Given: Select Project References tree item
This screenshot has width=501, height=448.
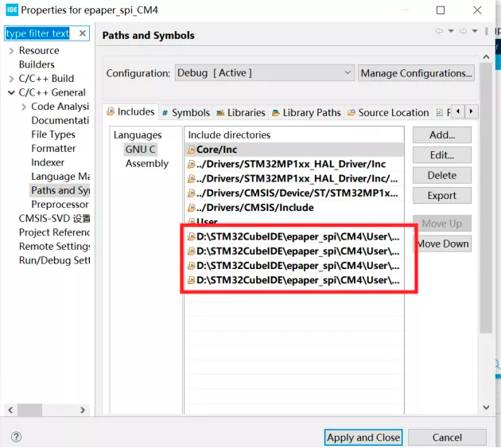Looking at the screenshot, I should [54, 232].
